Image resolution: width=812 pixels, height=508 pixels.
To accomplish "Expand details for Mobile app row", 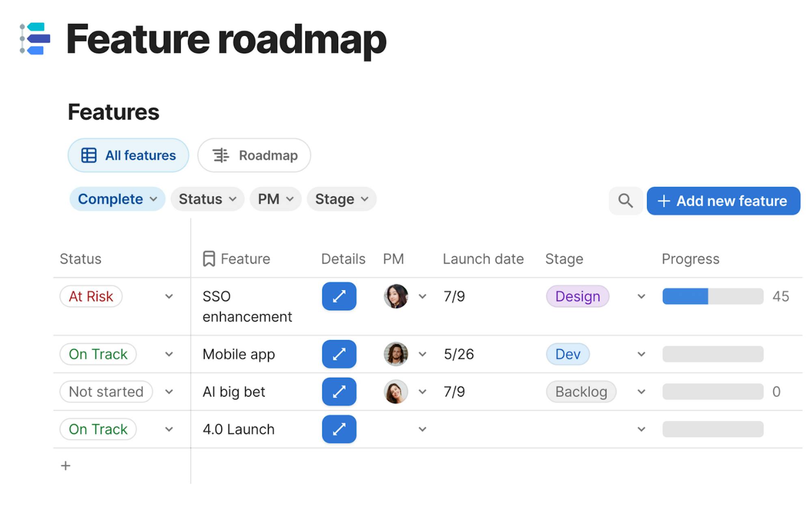I will tap(339, 354).
